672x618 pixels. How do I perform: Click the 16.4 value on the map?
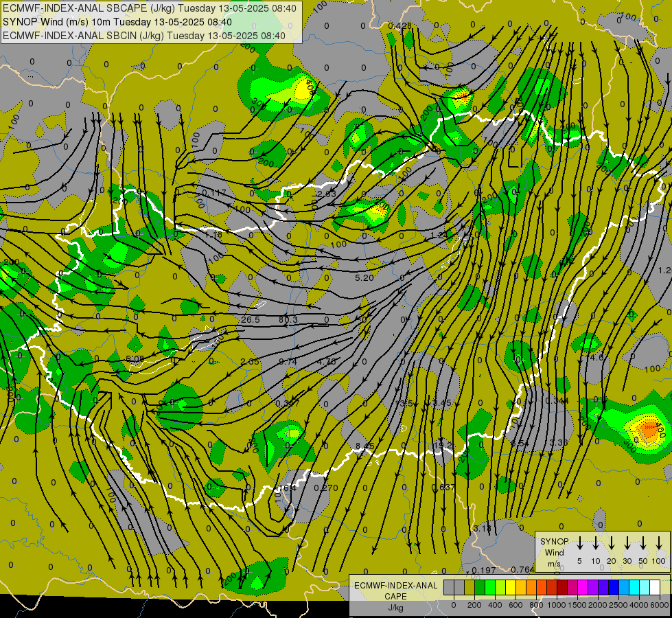pos(288,488)
